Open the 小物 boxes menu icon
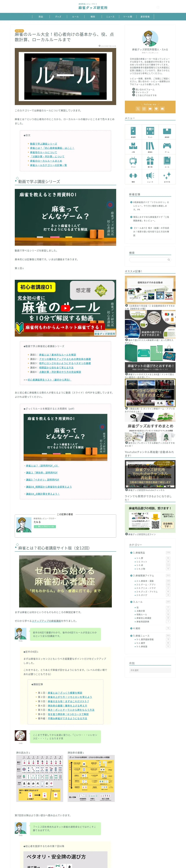186x868 pixels. pos(133,146)
